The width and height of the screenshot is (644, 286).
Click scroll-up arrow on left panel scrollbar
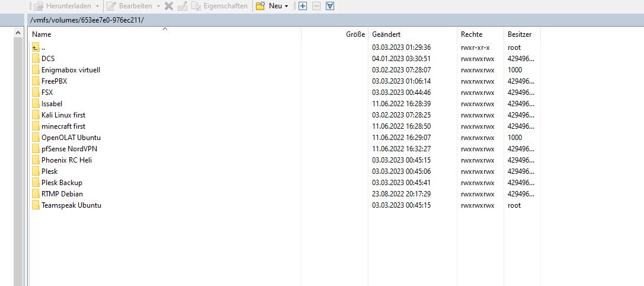pyautogui.click(x=18, y=34)
